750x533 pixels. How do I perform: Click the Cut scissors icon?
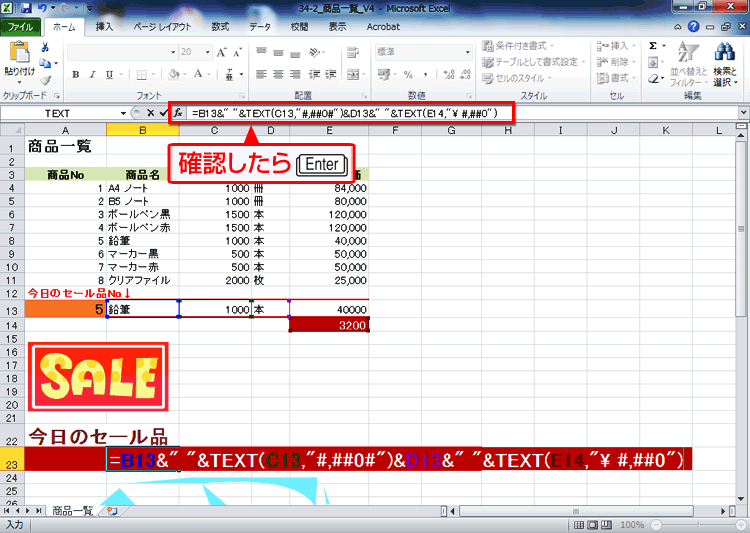pos(45,47)
